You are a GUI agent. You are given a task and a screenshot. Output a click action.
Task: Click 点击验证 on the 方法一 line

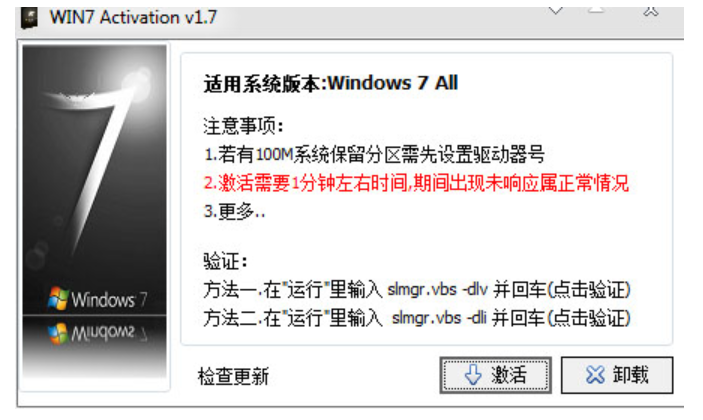589,290
